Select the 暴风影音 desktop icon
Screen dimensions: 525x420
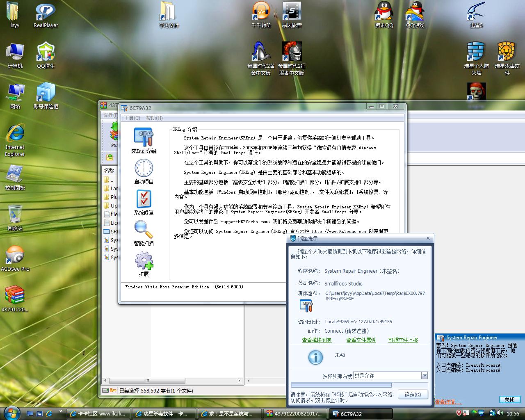[292, 16]
